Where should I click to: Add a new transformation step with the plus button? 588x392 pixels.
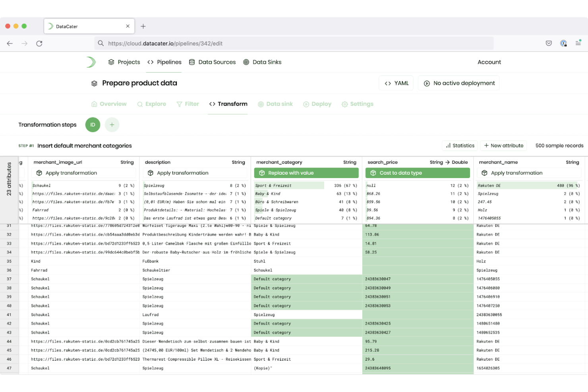tap(112, 124)
